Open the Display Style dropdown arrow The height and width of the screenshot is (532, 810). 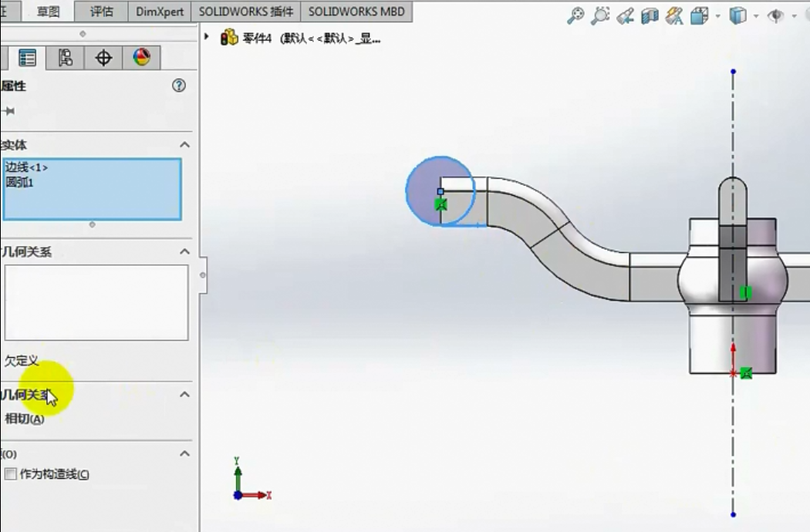(755, 15)
